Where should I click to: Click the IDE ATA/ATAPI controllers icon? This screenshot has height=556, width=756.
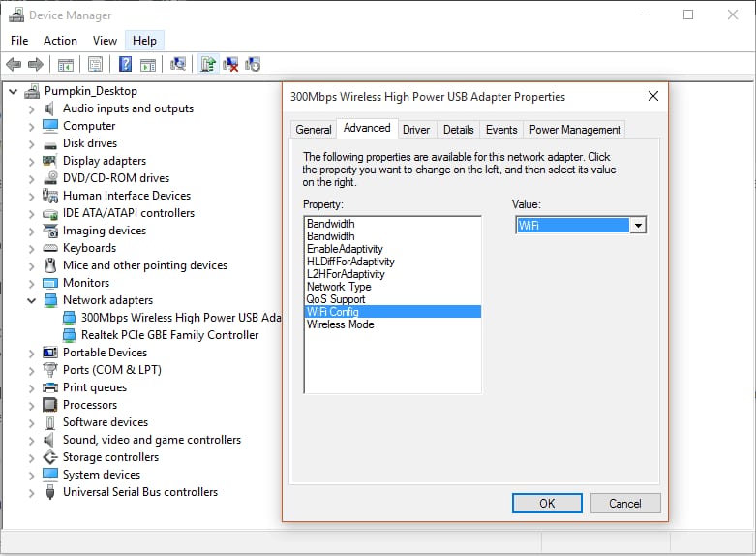tap(50, 214)
